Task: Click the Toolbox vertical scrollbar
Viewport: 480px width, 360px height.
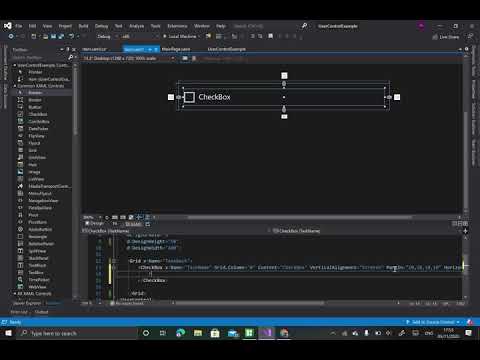Action: click(x=75, y=100)
